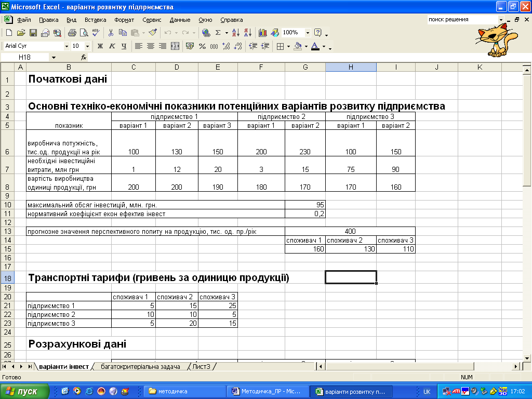The width and height of the screenshot is (532, 399).
Task: Click the Select All corner button
Action: (7, 67)
